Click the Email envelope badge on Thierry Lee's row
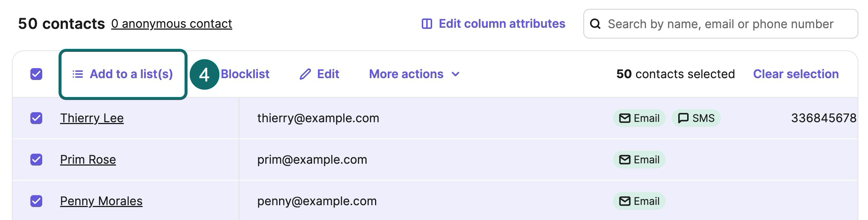868x220 pixels. tap(638, 118)
